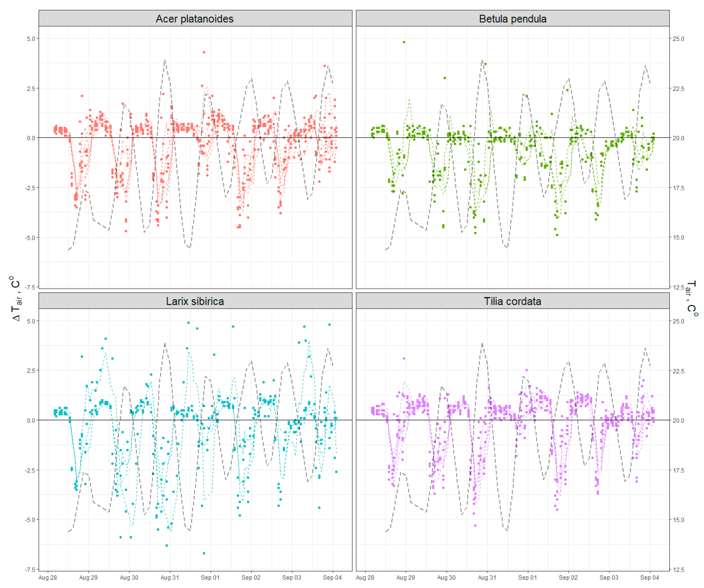This screenshot has width=704, height=588.
Task: Click the Betula pendula panel title
Action: click(513, 19)
